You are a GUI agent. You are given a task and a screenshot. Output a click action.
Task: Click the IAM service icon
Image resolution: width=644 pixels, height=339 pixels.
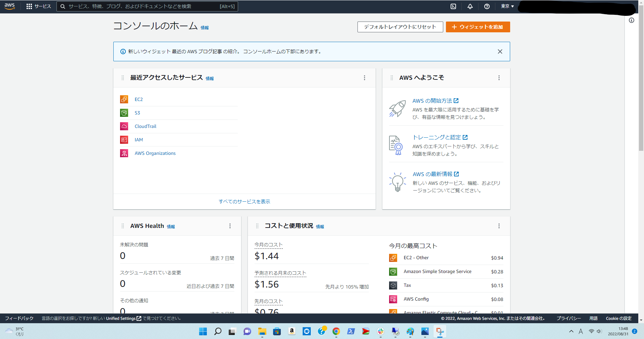point(124,140)
